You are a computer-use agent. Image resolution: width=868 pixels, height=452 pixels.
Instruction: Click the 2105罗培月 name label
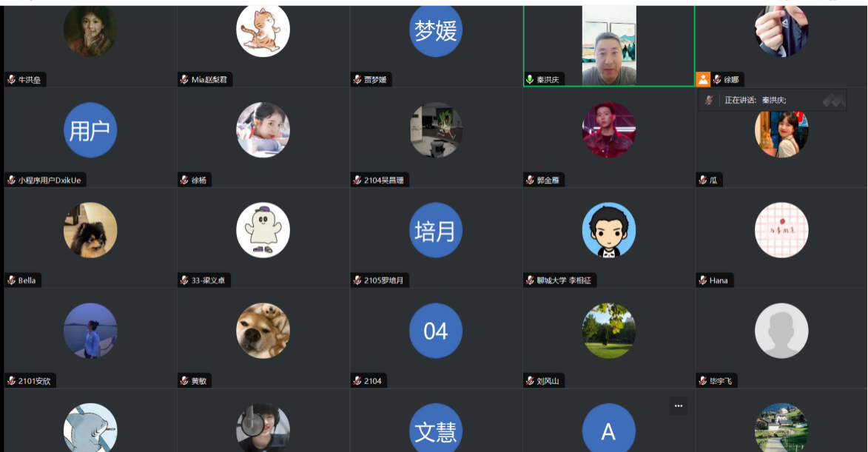(383, 280)
